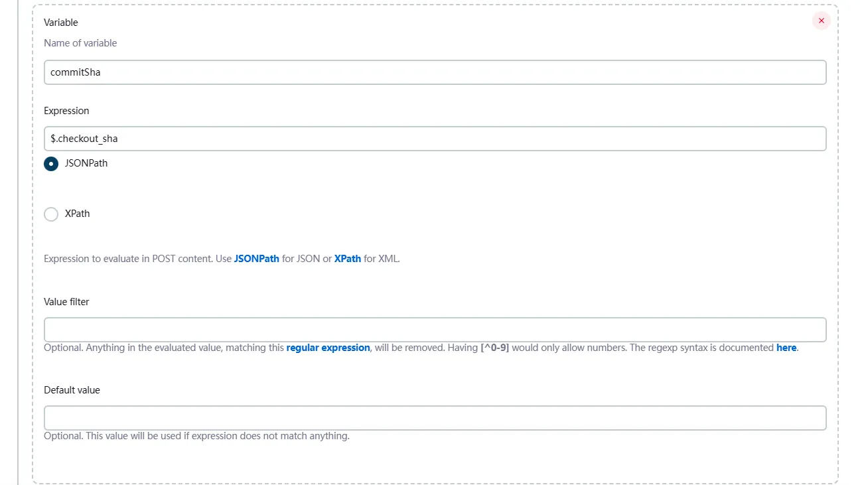This screenshot has width=868, height=485.
Task: Click the Expression field with $.checkout_sha
Action: tap(435, 139)
